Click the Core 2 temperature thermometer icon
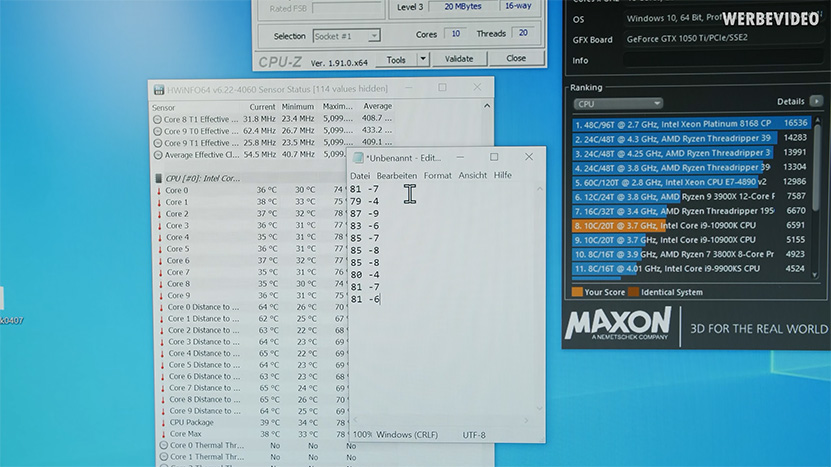831x467 pixels. (x=160, y=214)
